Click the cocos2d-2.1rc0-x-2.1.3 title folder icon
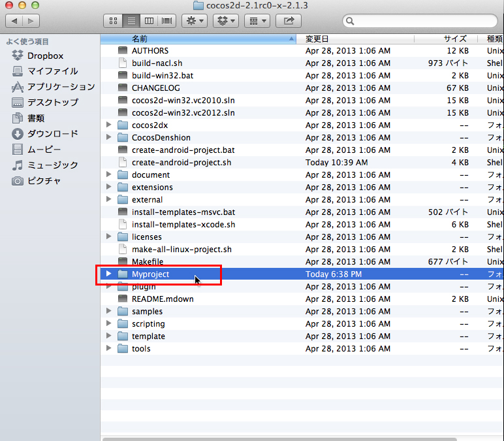 coord(198,5)
